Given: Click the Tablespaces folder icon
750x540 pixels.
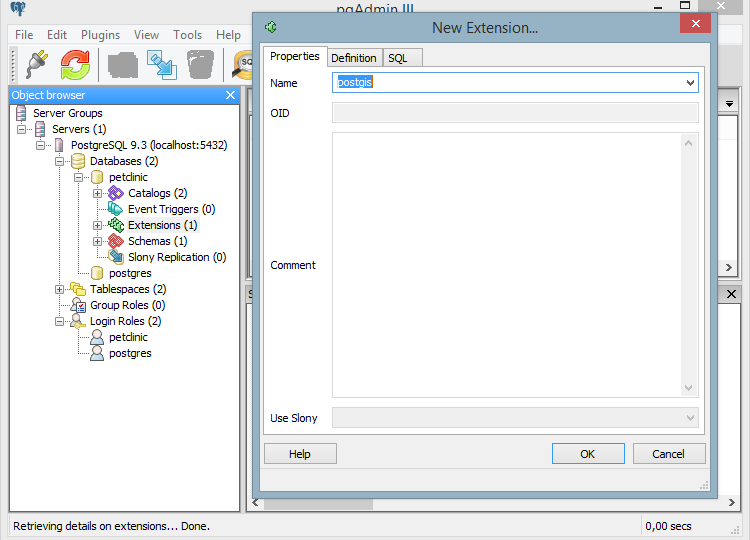Looking at the screenshot, I should (x=78, y=289).
